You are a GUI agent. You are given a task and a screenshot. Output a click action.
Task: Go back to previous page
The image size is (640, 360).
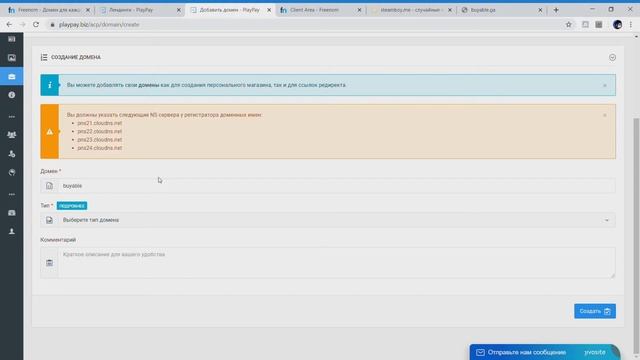[x=9, y=24]
